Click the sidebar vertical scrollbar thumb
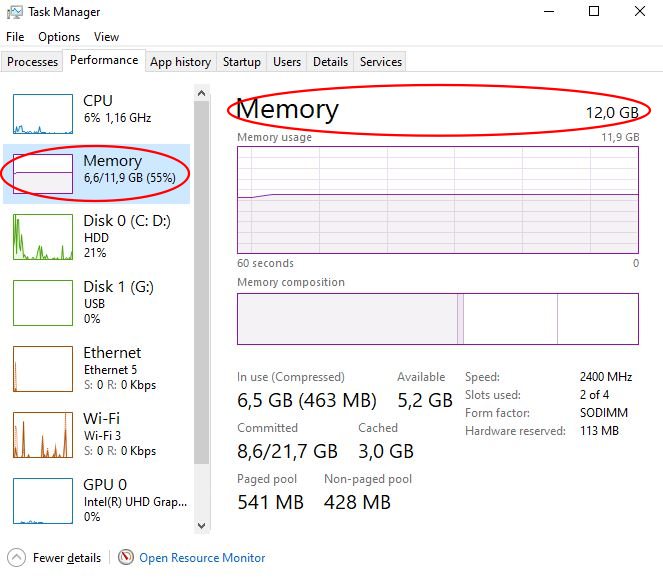663x578 pixels. [202, 282]
